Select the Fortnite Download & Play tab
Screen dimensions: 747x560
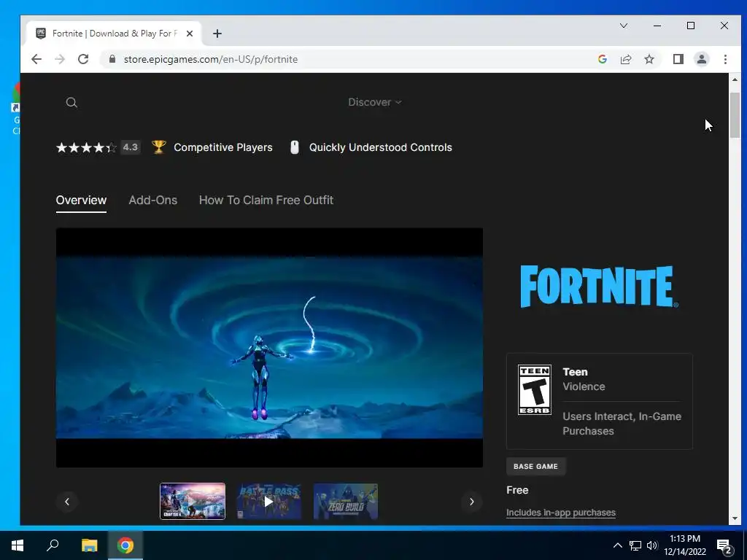pyautogui.click(x=115, y=34)
